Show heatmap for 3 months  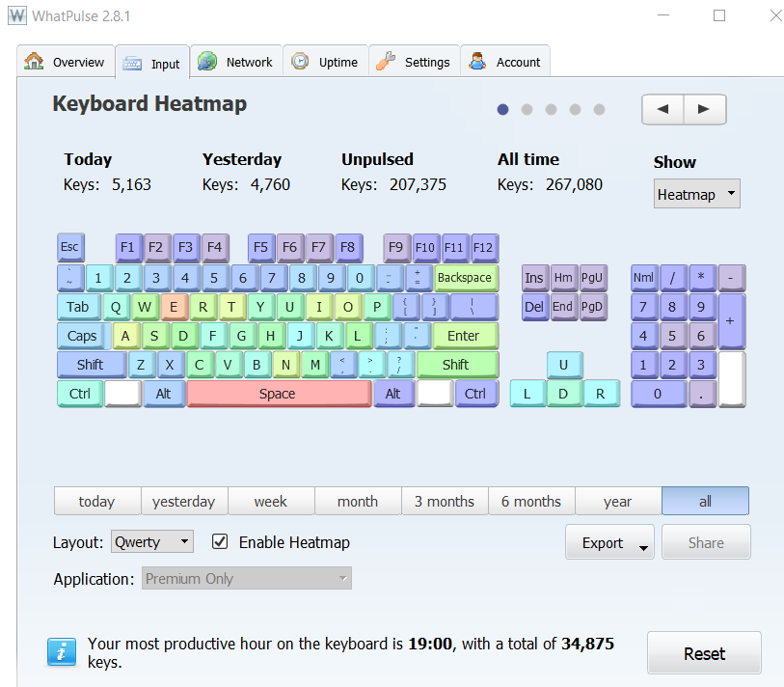click(445, 501)
